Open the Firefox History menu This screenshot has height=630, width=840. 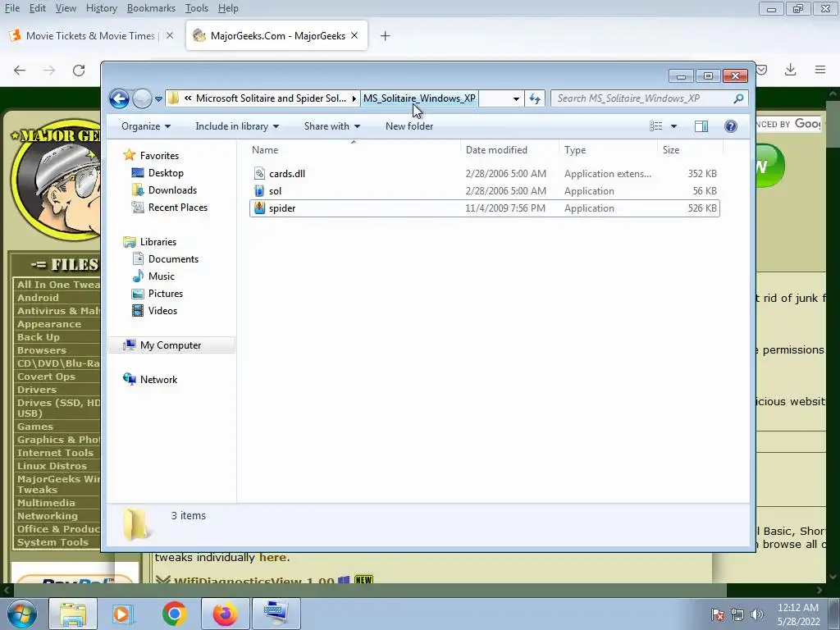[x=101, y=8]
